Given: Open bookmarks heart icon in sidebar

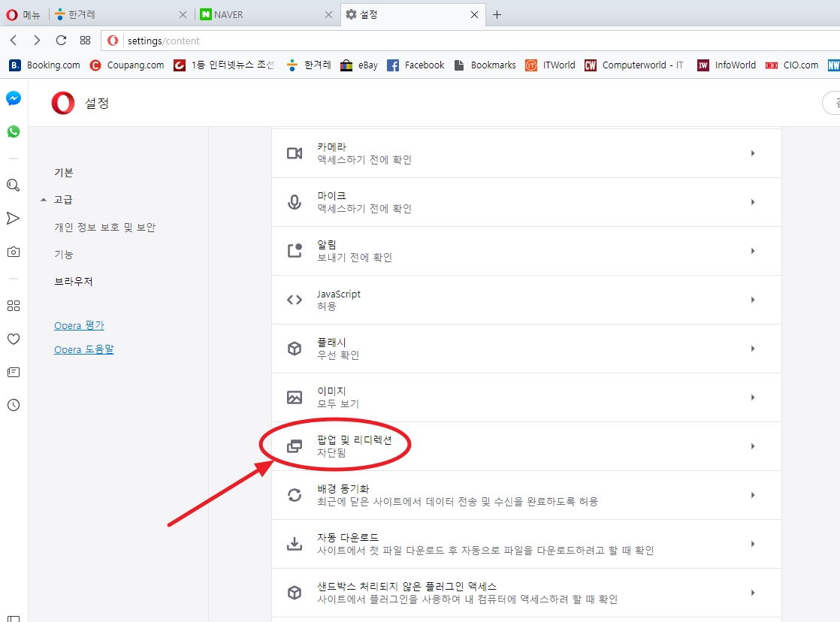Looking at the screenshot, I should [x=14, y=339].
